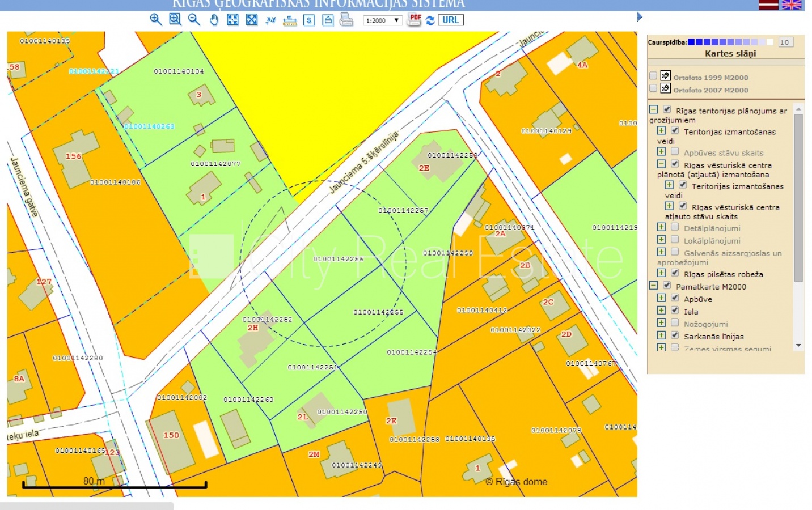Image resolution: width=812 pixels, height=510 pixels.
Task: Check the Apbūves stāvu skaits layer
Action: [x=675, y=151]
